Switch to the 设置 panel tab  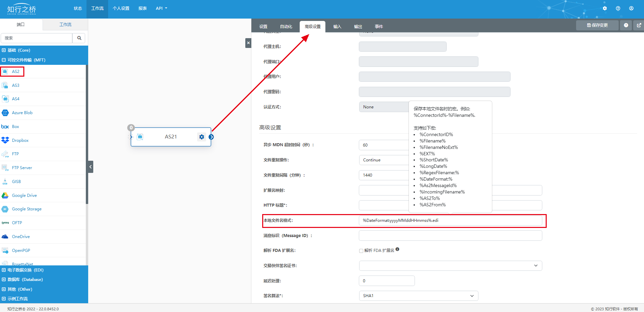(263, 27)
